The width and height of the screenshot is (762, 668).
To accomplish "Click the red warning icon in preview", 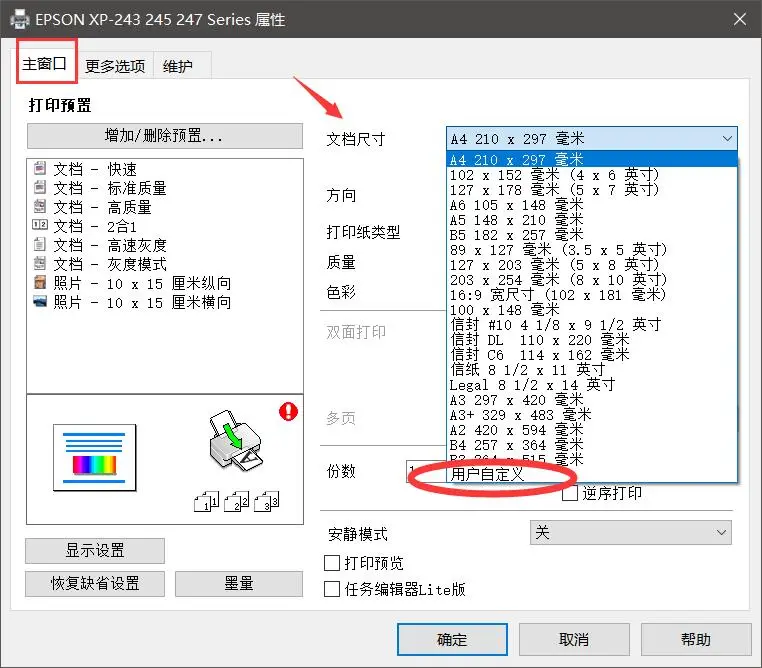I will click(290, 410).
